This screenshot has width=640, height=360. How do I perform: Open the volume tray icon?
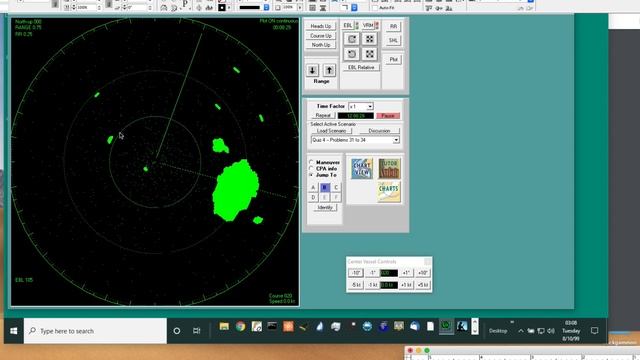(x=551, y=331)
